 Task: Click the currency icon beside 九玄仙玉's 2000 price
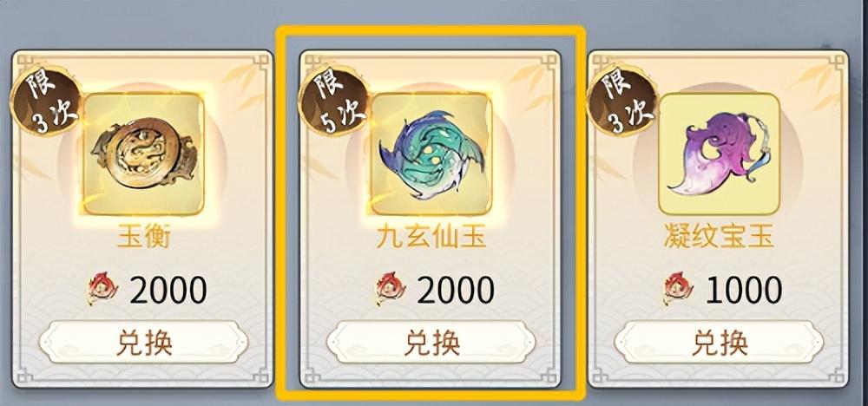391,288
